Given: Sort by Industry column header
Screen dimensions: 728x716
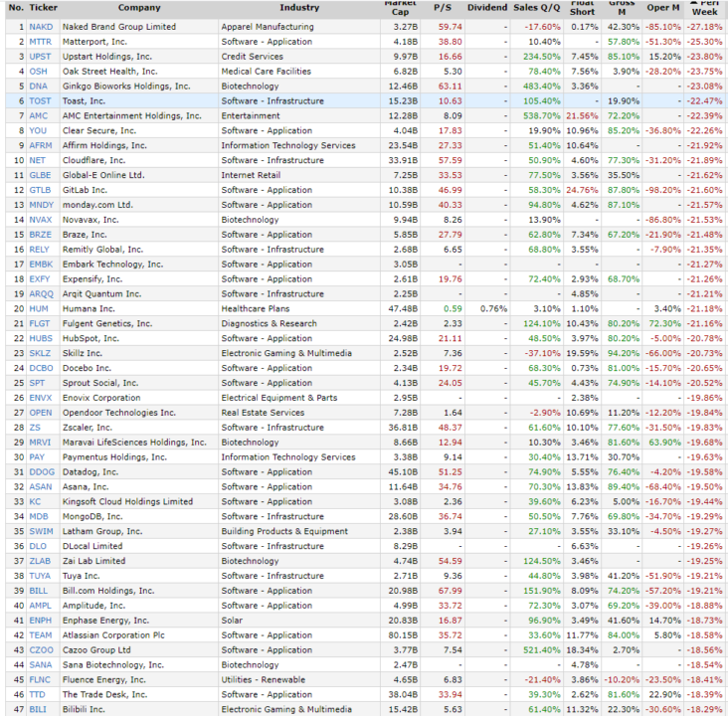Looking at the screenshot, I should (x=299, y=7).
